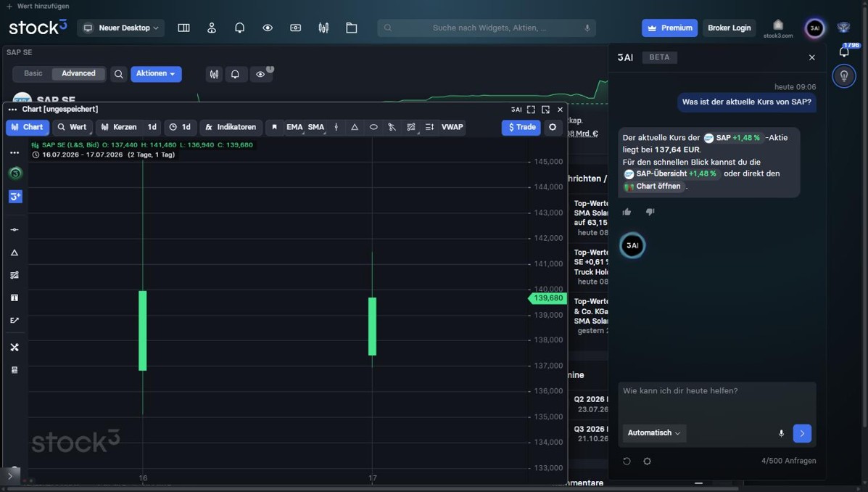Click the blue Trade button

(521, 127)
